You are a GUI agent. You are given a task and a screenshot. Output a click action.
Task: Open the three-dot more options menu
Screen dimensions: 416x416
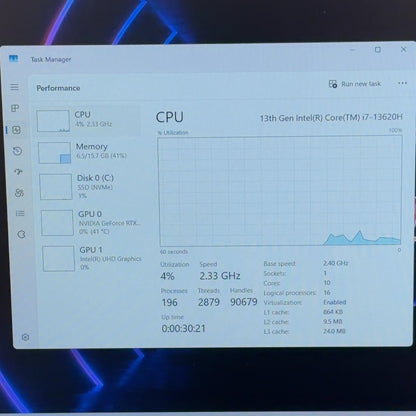402,83
